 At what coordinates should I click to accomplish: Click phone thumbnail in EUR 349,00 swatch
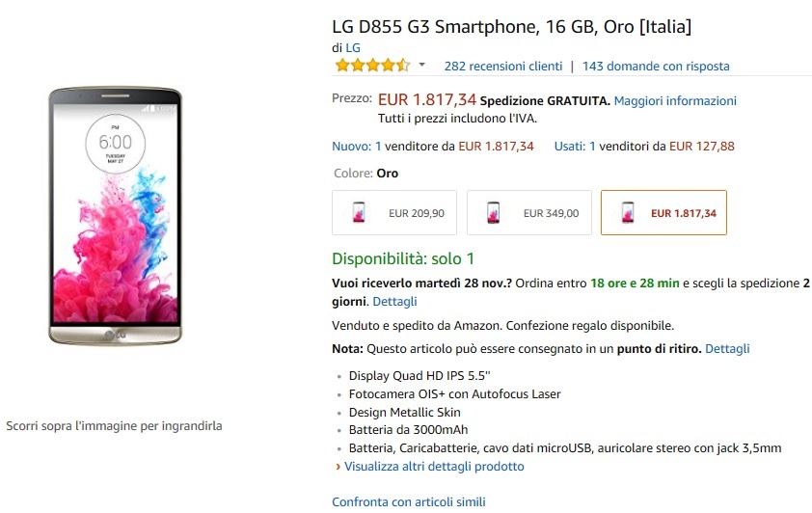pos(493,212)
